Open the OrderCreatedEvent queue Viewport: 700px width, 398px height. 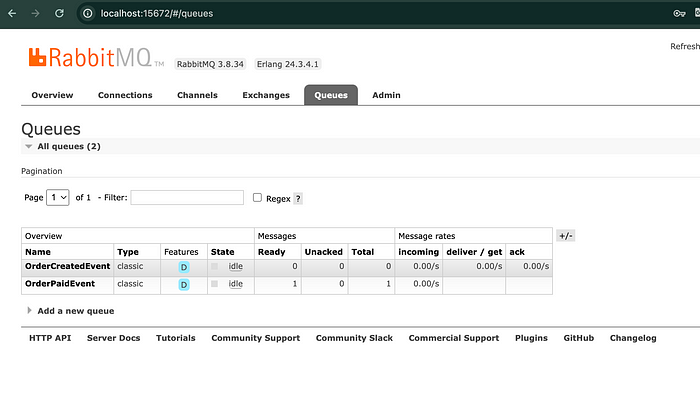67,266
